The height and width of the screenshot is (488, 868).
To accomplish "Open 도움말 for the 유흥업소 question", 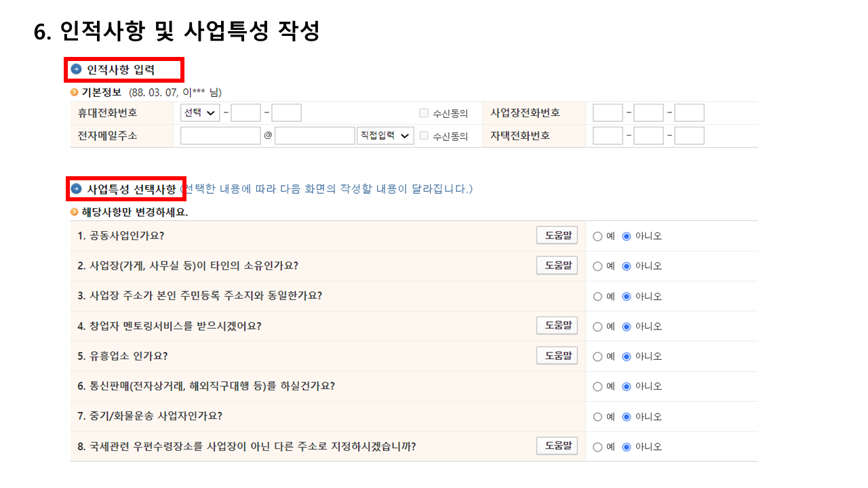I will coord(557,355).
